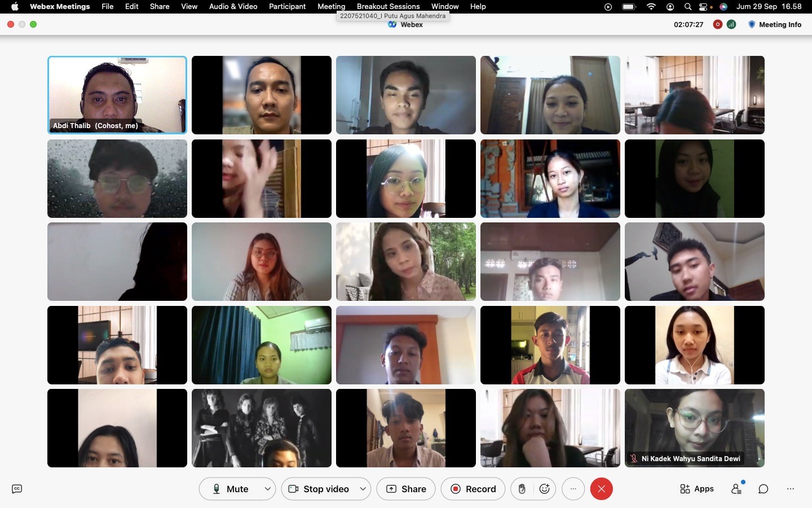Open the chat bubble icon
This screenshot has width=812, height=508.
[x=764, y=489]
